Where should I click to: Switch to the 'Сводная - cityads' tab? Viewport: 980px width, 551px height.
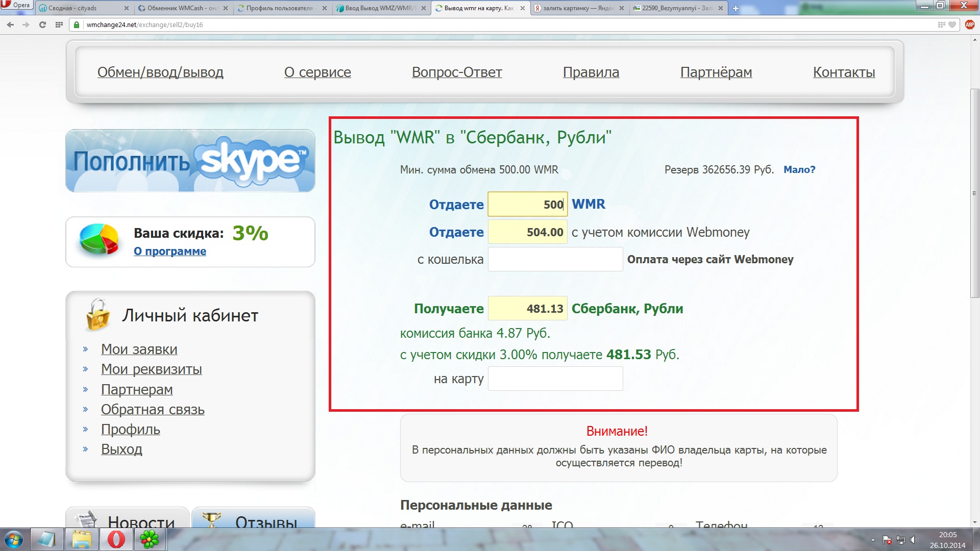(79, 8)
